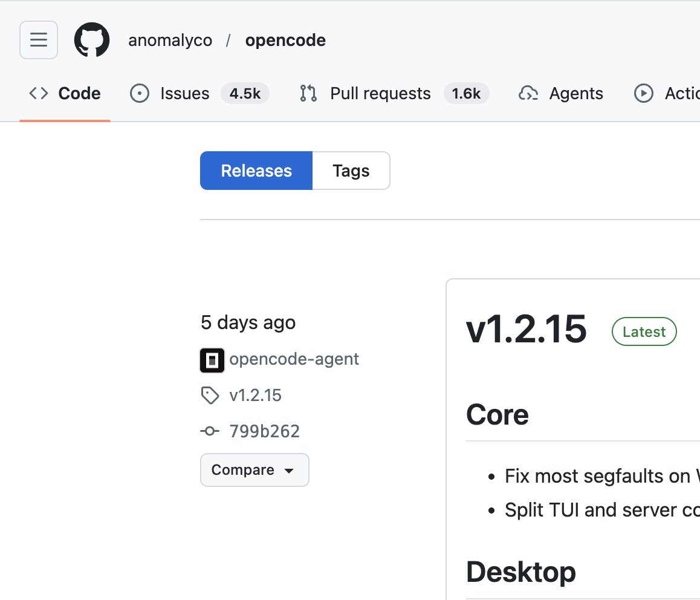Switch to the Code tab

click(x=65, y=93)
